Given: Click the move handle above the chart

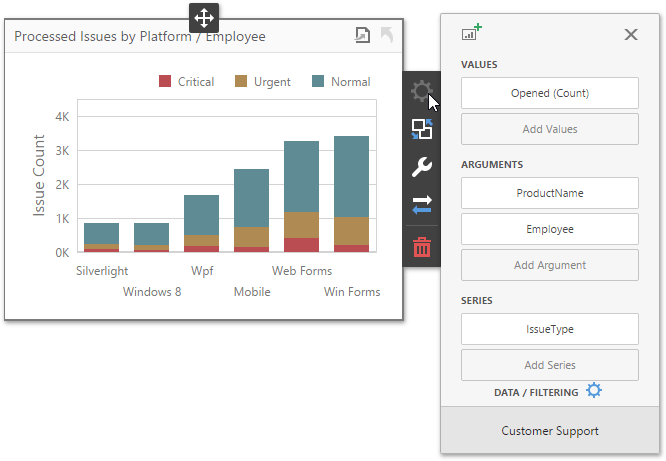Looking at the screenshot, I should click(x=203, y=17).
